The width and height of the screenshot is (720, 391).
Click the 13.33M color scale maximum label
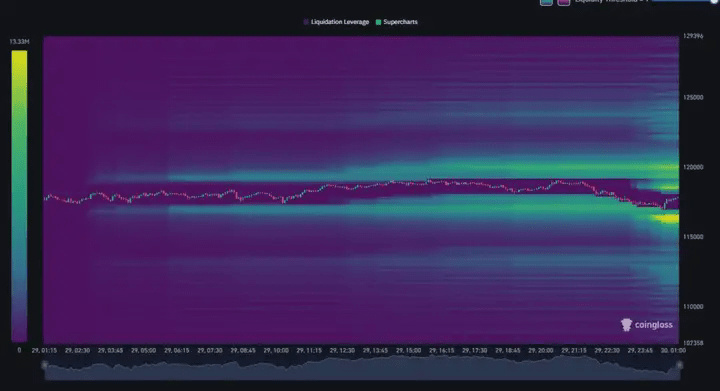pyautogui.click(x=19, y=42)
